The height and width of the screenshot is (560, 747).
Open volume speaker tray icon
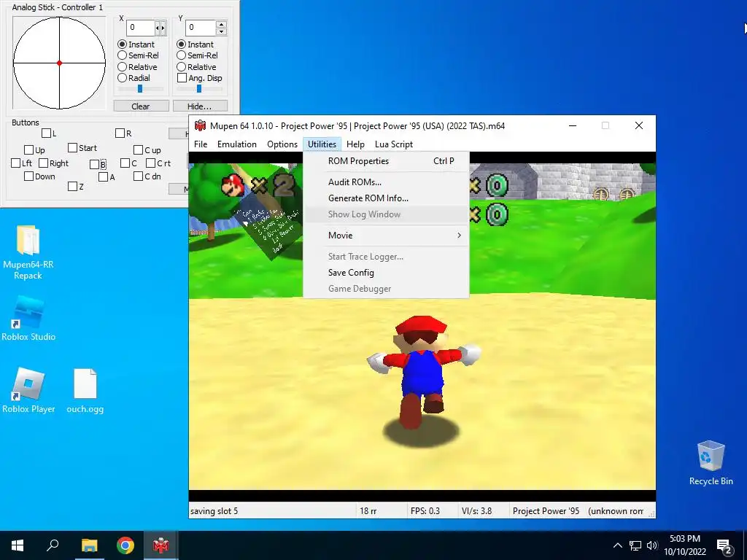652,545
